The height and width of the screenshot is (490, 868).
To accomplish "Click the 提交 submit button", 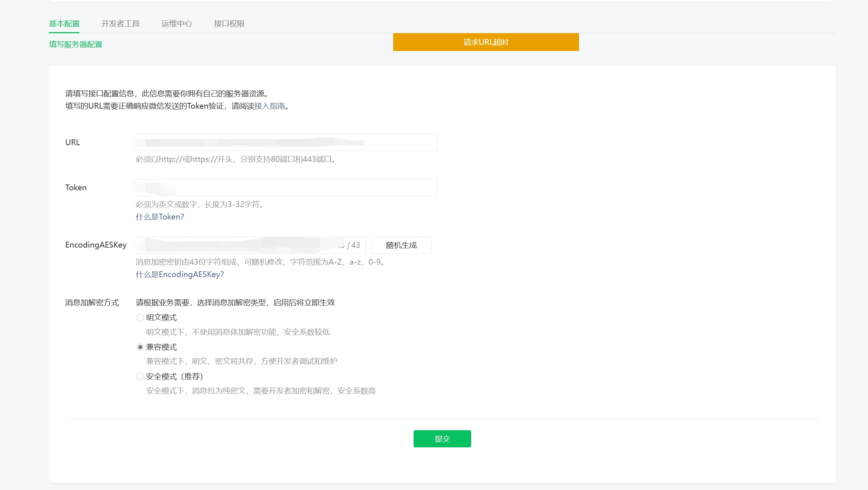I will [442, 439].
